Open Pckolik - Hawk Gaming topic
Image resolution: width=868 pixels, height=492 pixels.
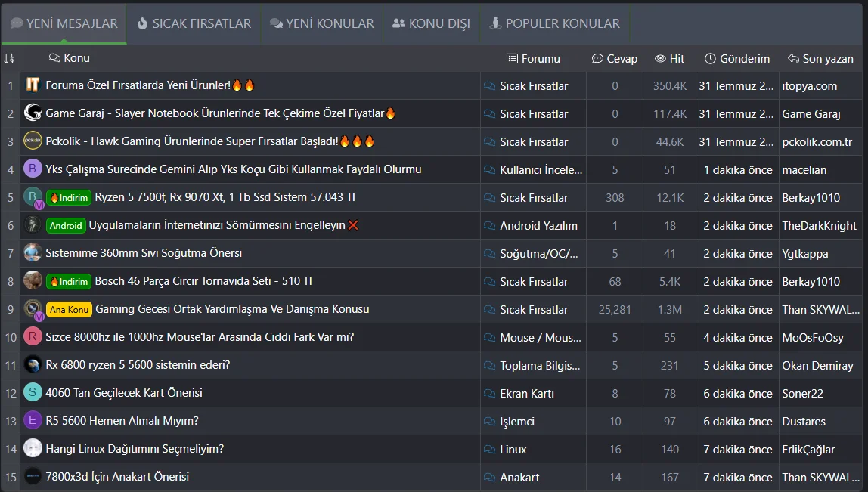[210, 141]
